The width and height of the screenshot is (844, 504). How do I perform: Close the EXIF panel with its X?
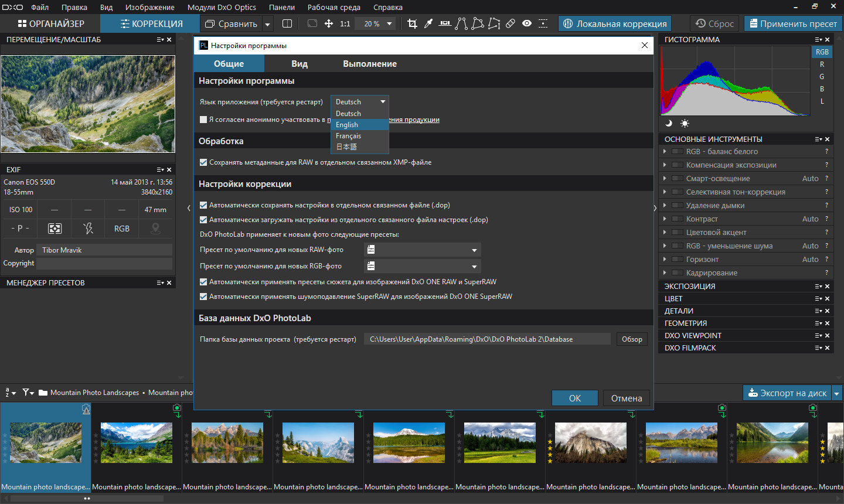[169, 170]
